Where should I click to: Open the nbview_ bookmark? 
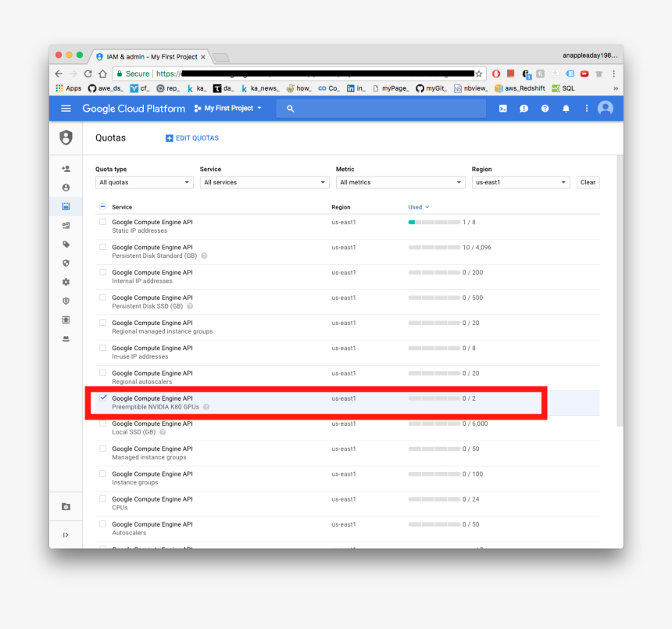pos(470,88)
